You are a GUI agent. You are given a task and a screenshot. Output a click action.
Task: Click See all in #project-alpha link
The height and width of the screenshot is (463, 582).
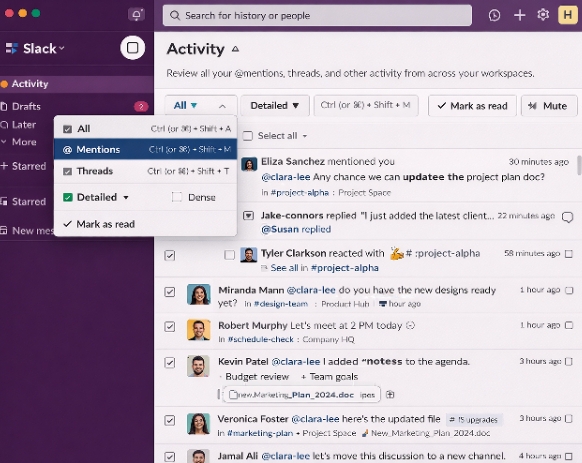pos(324,268)
